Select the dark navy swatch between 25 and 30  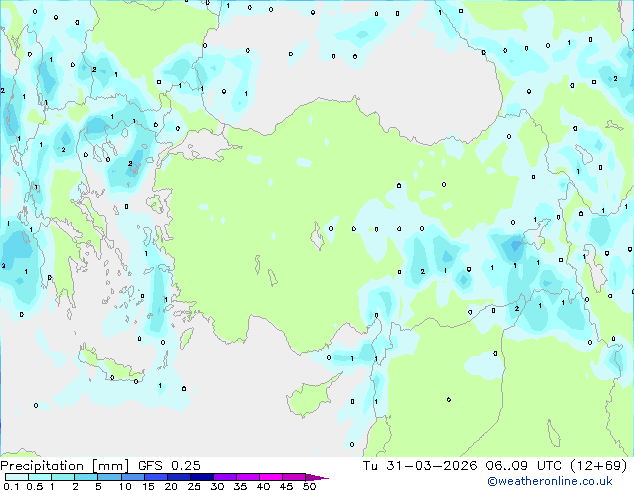[x=201, y=477]
